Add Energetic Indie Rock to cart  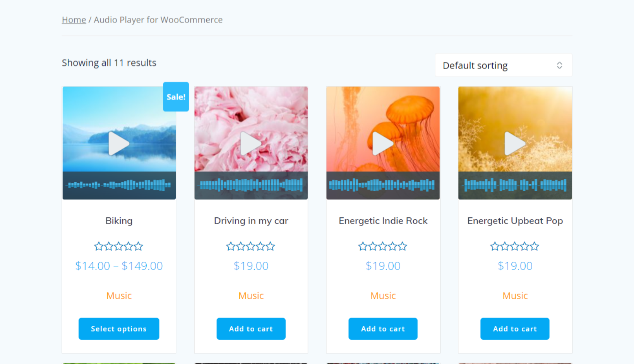[x=383, y=328]
